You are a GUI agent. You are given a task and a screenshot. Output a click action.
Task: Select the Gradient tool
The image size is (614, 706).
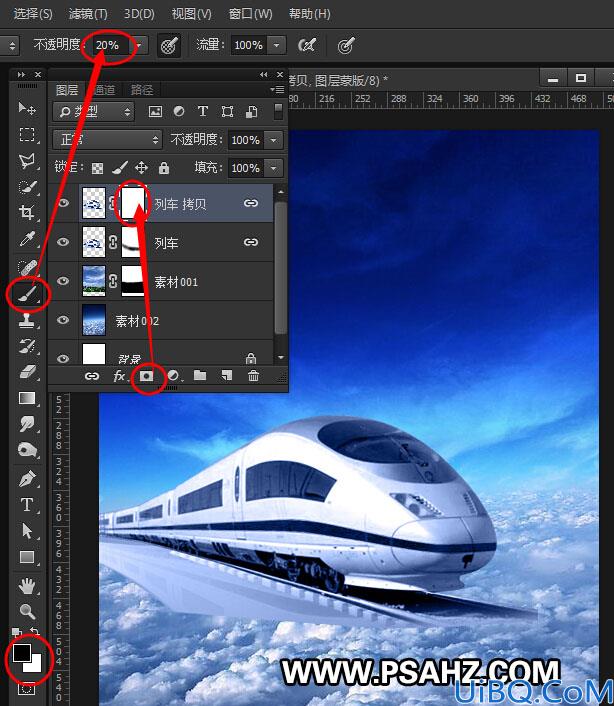pos(27,398)
